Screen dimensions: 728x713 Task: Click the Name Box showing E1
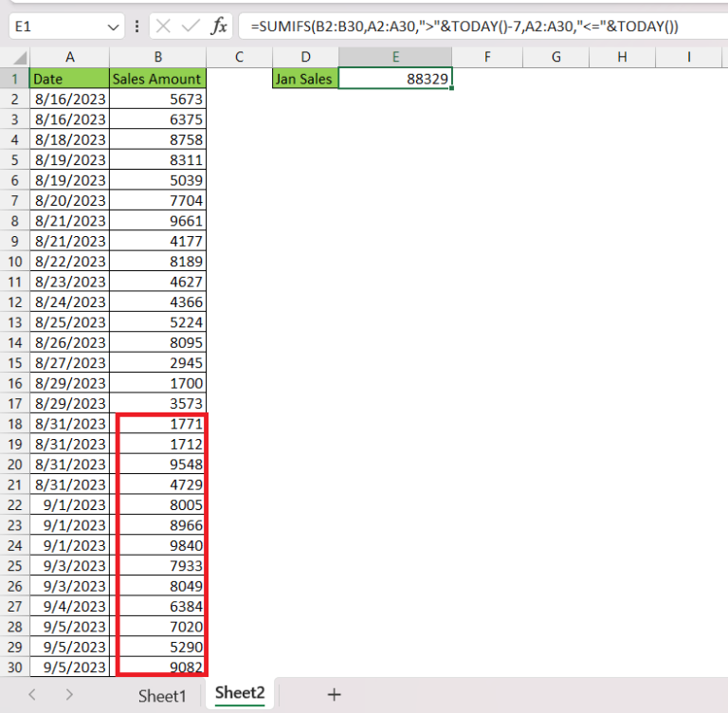point(57,27)
